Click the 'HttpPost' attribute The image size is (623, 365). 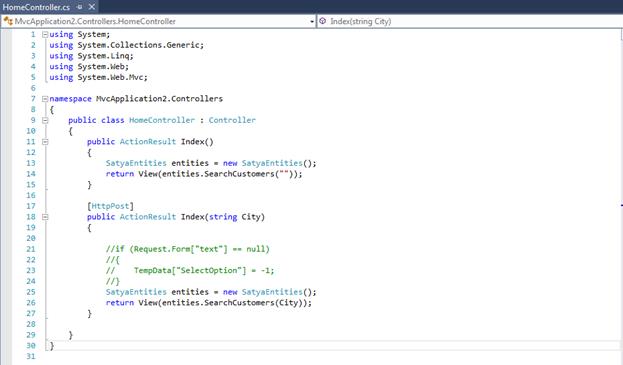point(110,206)
